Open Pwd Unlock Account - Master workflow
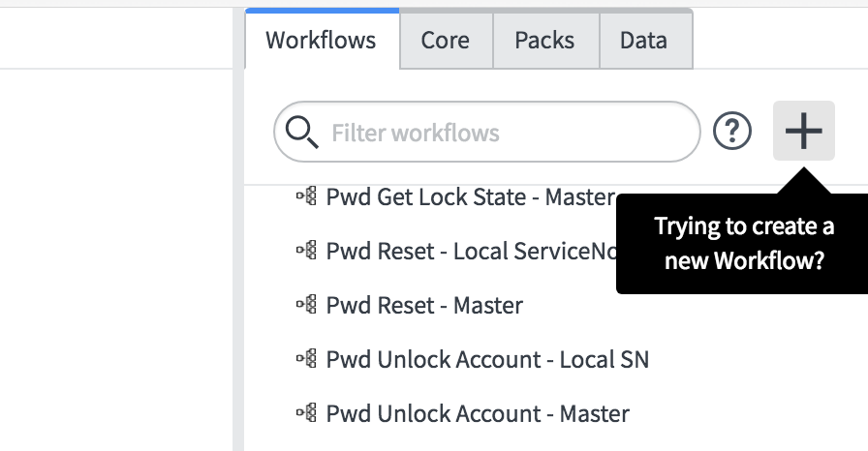 click(x=478, y=414)
